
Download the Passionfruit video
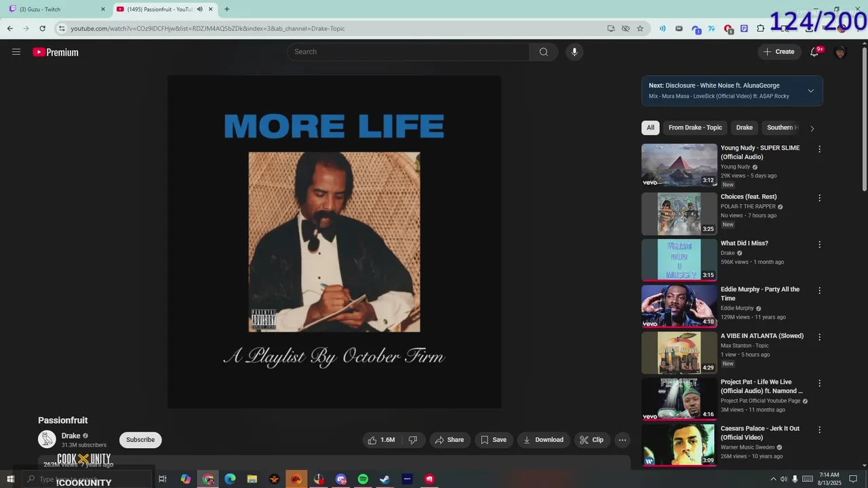click(543, 440)
